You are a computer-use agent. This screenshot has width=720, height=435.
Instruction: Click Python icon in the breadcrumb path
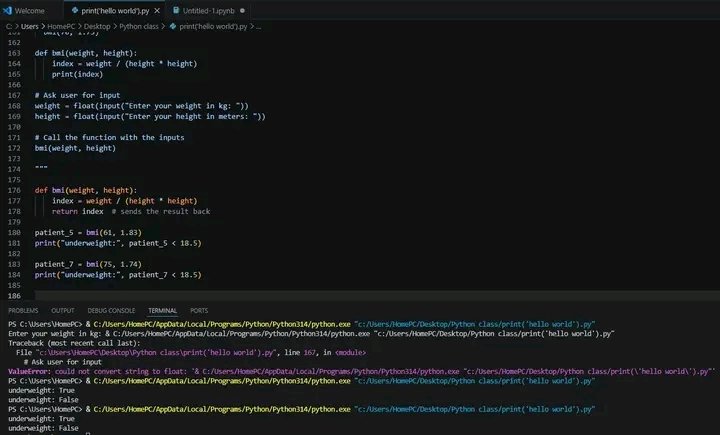(173, 26)
